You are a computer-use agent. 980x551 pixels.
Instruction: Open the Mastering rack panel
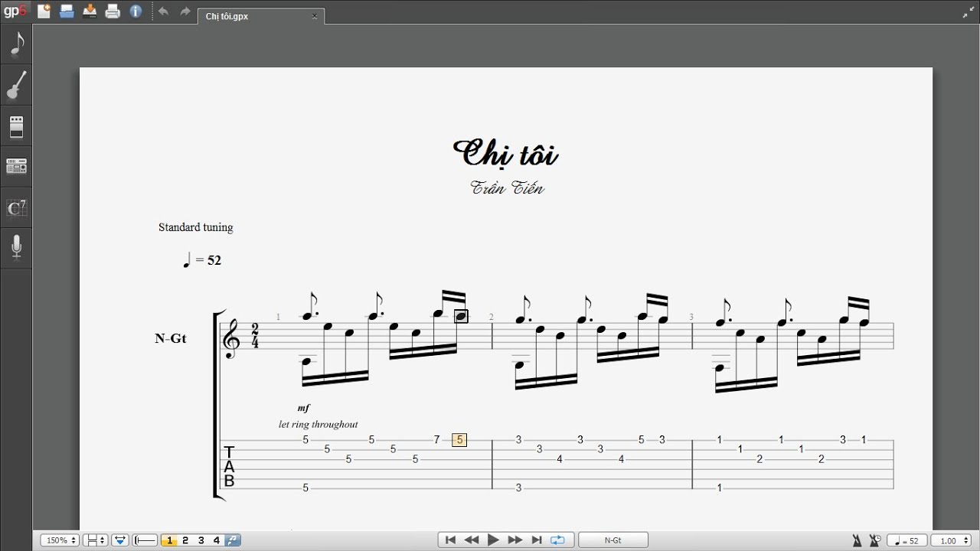[16, 166]
